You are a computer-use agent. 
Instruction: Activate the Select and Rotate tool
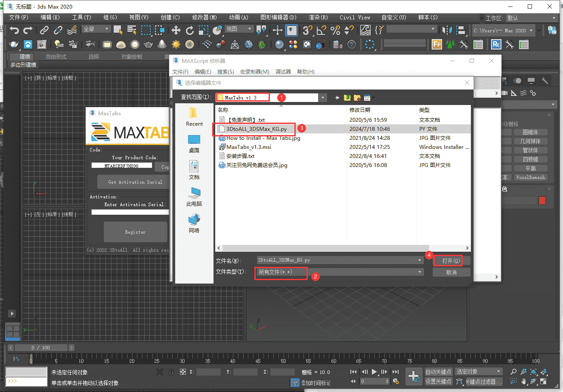click(x=190, y=30)
